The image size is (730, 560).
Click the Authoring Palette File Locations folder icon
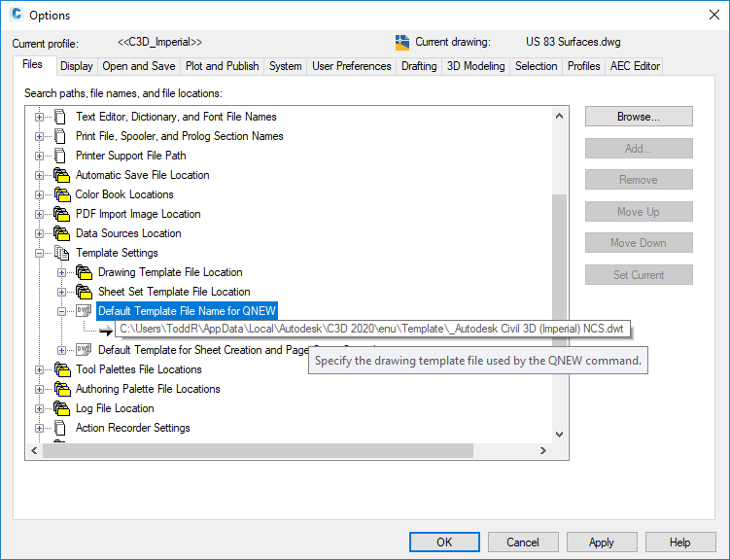(61, 389)
